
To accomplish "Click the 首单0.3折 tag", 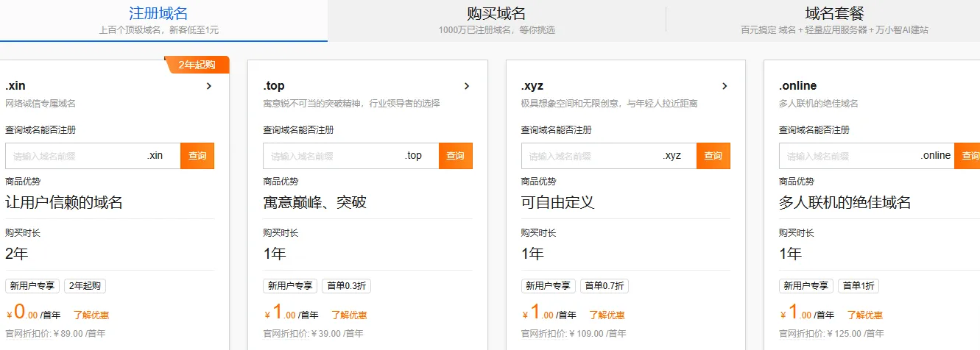I will coord(346,286).
